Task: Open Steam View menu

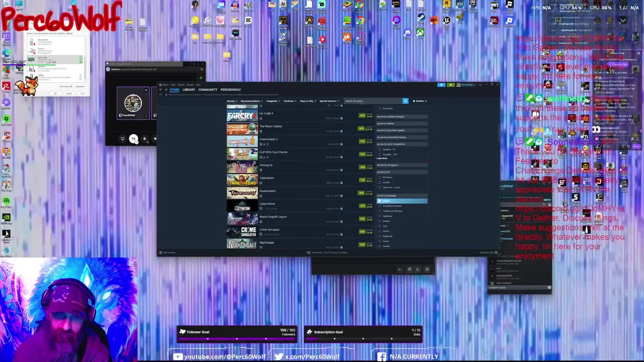Action: click(173, 84)
